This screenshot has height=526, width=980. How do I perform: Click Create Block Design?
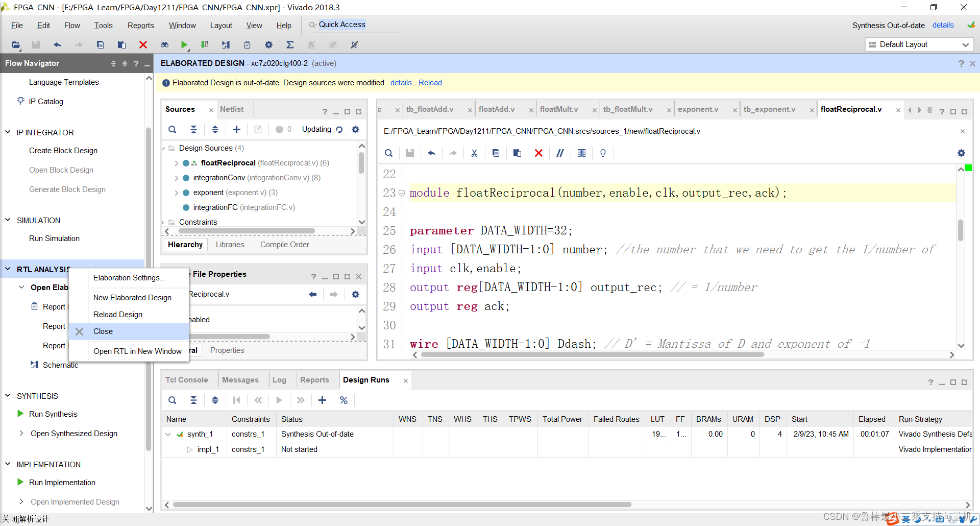[x=63, y=151]
